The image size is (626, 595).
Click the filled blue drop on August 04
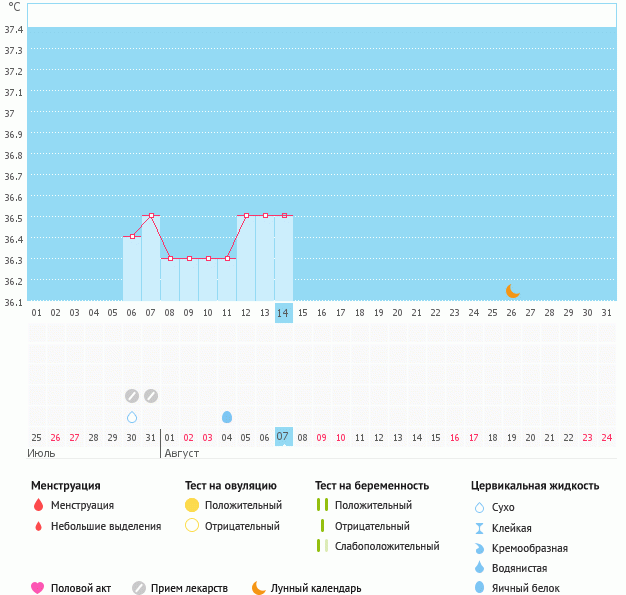pos(227,417)
